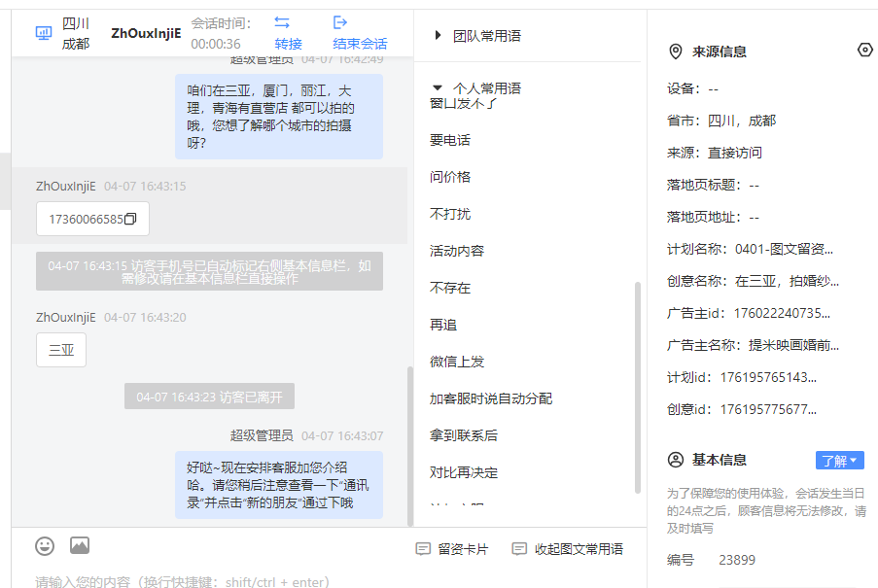Select the 对比再决定 quick phrase

(464, 472)
